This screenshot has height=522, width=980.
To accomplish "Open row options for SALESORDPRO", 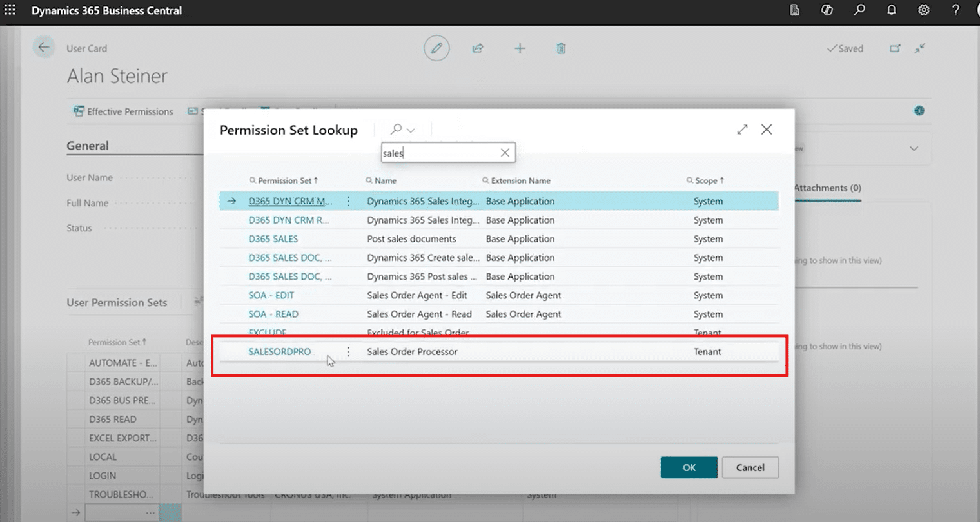I will [348, 352].
